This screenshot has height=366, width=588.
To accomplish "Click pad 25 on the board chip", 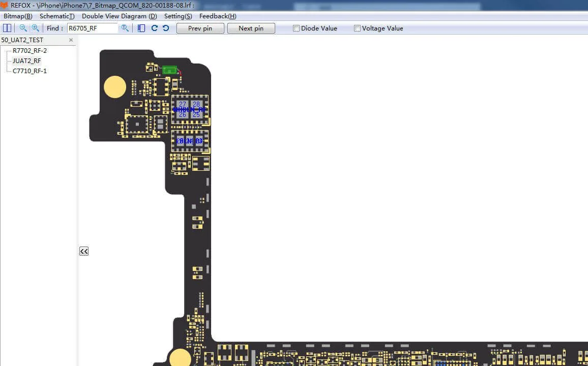I will tap(196, 115).
